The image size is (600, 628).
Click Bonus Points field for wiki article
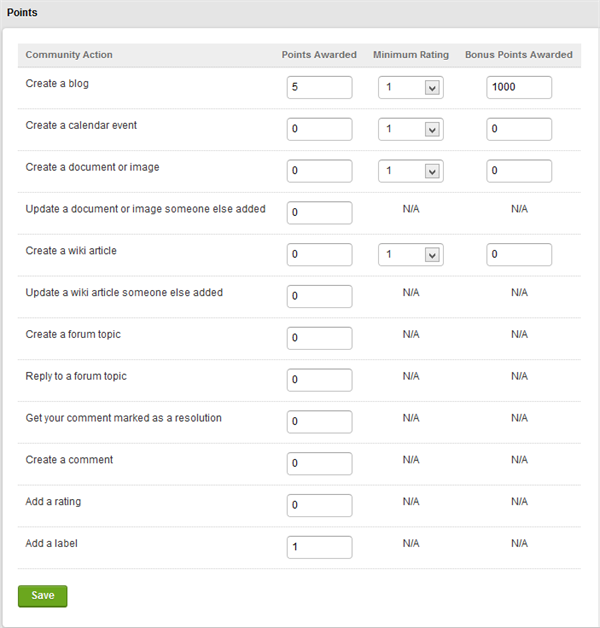point(519,254)
